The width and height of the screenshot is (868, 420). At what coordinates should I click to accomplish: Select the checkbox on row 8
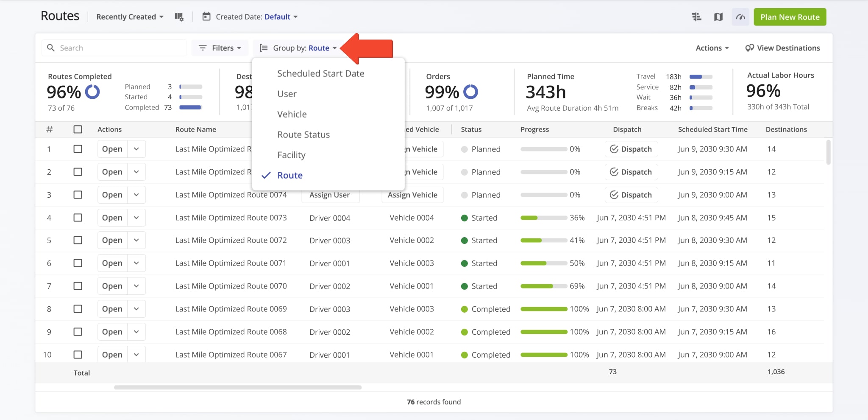pyautogui.click(x=78, y=309)
